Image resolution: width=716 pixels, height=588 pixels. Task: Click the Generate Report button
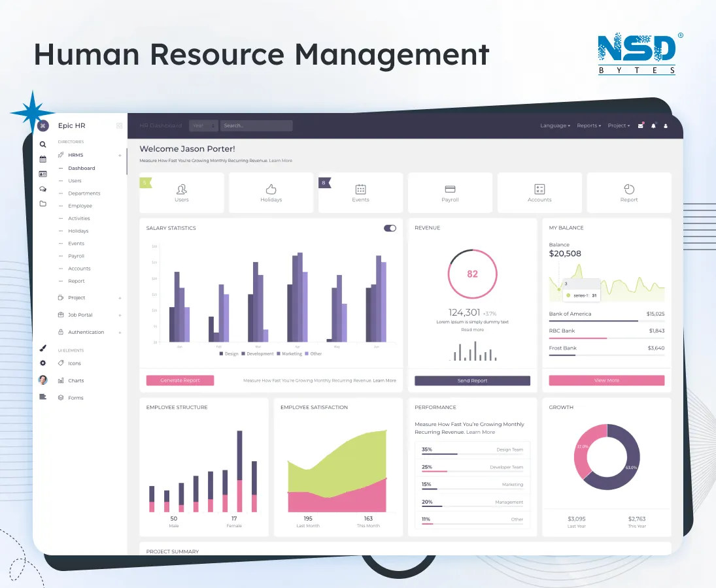click(180, 380)
